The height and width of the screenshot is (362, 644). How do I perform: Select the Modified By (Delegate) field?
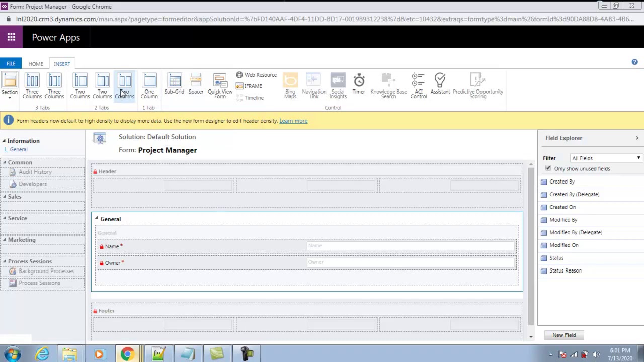click(x=576, y=232)
